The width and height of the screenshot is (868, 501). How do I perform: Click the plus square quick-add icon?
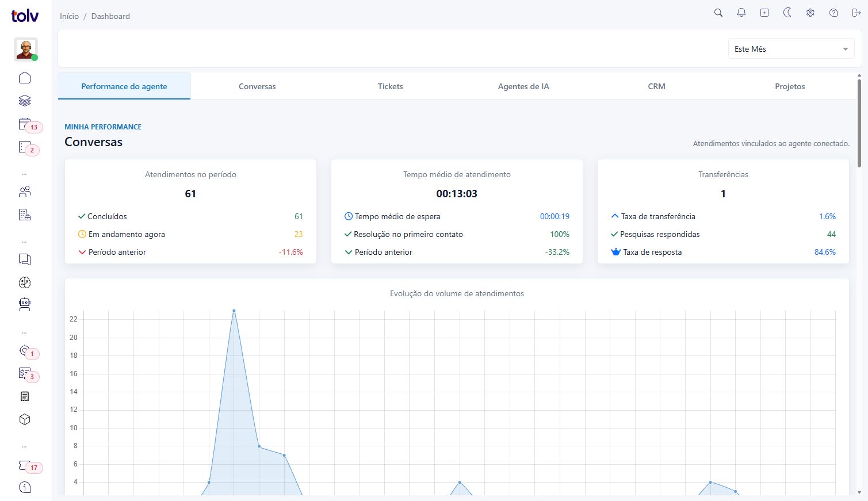coord(764,13)
